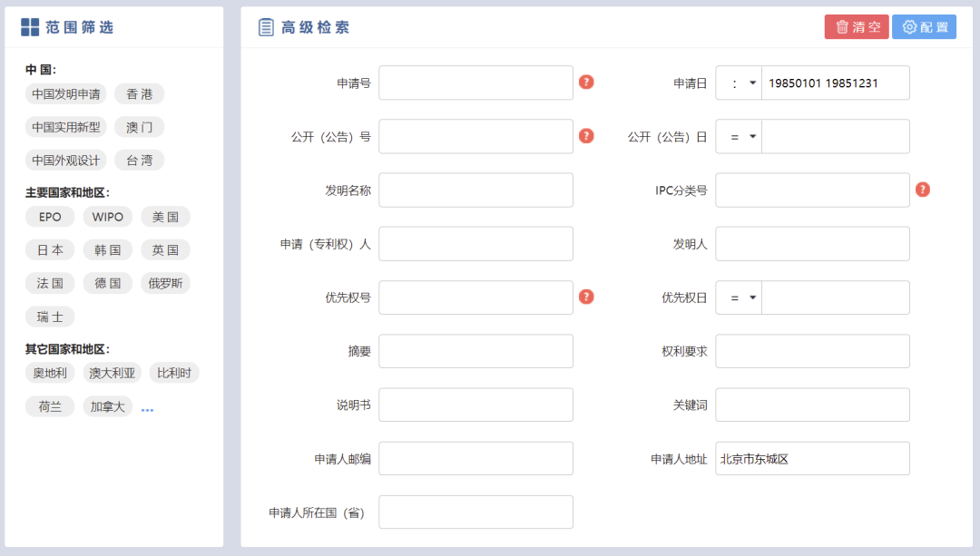Open the 申请日 comparison dropdown
980x556 pixels.
point(737,83)
